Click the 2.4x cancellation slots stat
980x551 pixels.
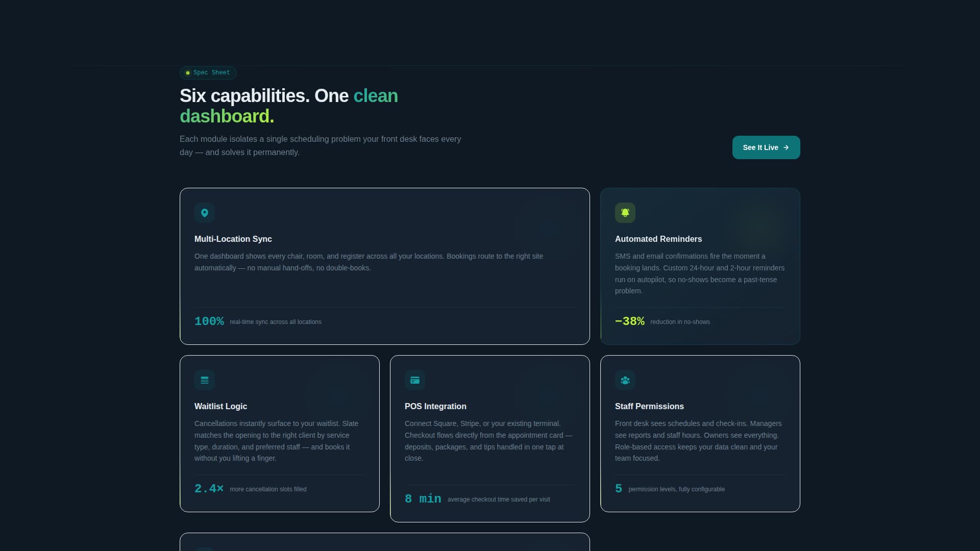pyautogui.click(x=209, y=488)
